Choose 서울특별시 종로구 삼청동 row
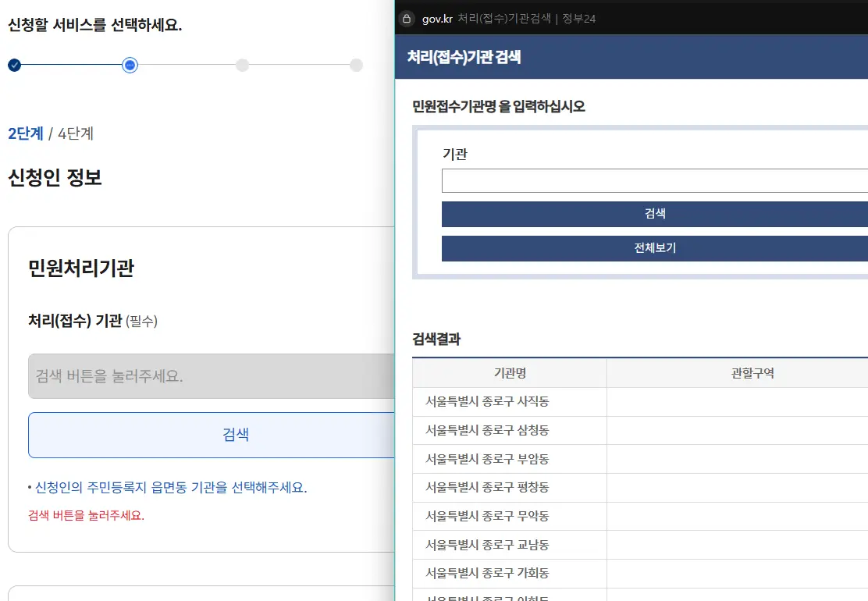Screen dimensions: 868x601 click(508, 429)
